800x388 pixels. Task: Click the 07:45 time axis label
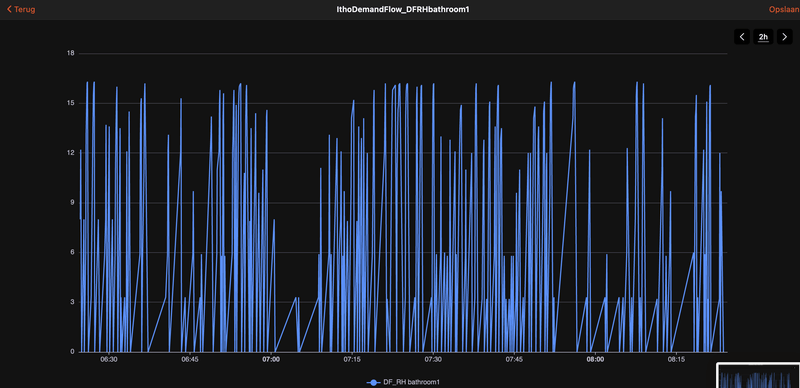514,359
